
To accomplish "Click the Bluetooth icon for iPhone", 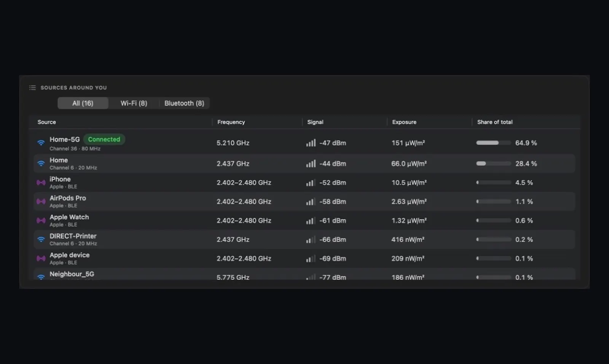I will pos(41,183).
